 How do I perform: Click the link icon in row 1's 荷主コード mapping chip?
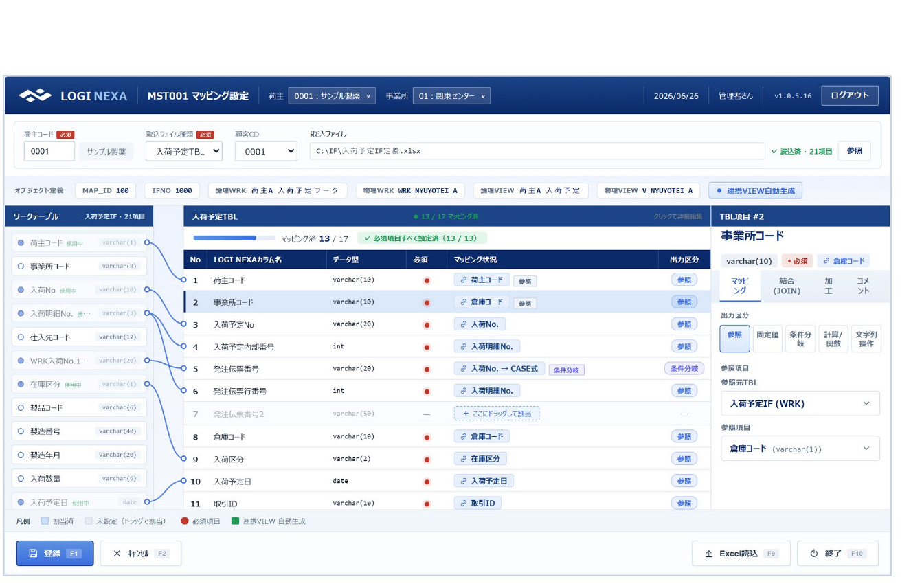click(464, 280)
